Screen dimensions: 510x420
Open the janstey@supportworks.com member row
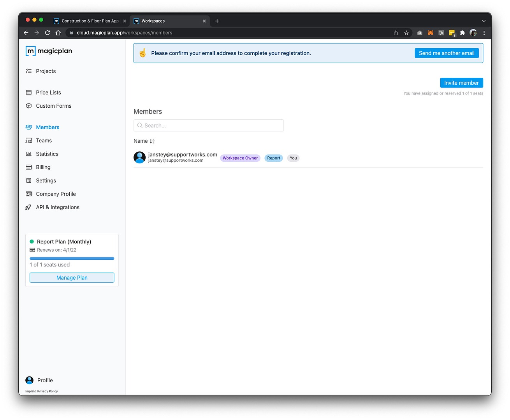pyautogui.click(x=308, y=157)
